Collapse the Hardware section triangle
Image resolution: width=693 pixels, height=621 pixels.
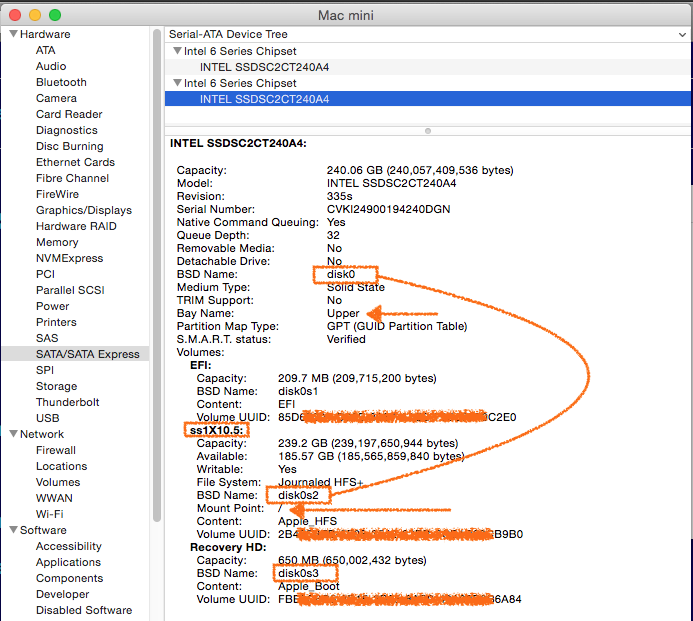coord(13,34)
